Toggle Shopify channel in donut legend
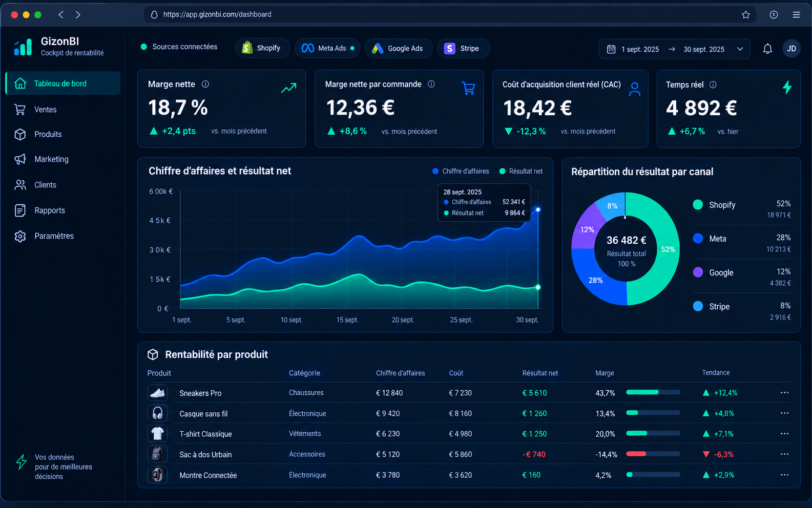This screenshot has height=508, width=812. pyautogui.click(x=714, y=205)
